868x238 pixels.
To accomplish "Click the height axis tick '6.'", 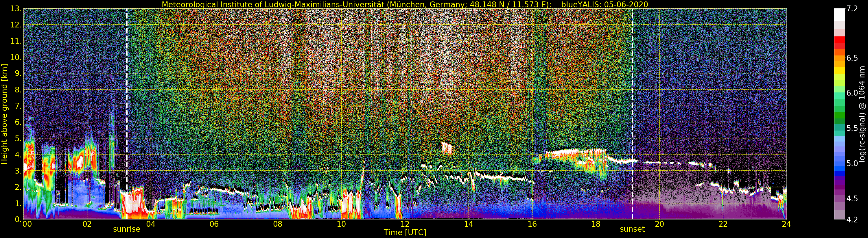I will [18, 122].
